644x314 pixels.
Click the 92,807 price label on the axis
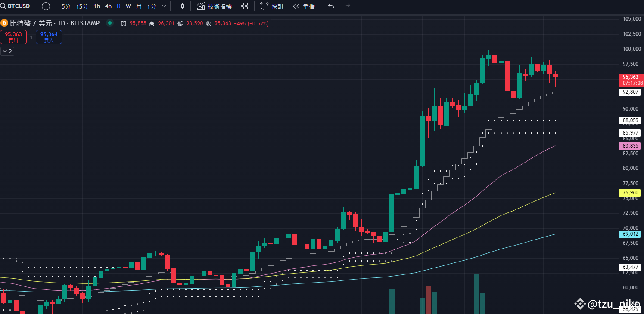pos(630,92)
